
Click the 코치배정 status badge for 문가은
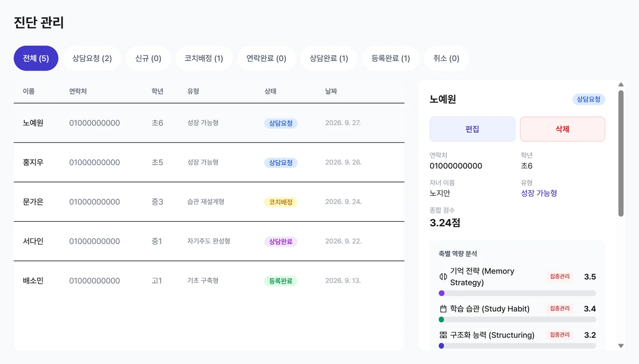pos(281,202)
